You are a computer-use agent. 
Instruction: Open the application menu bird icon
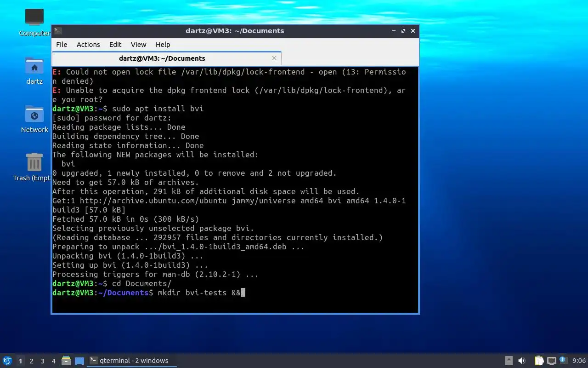[x=7, y=361]
